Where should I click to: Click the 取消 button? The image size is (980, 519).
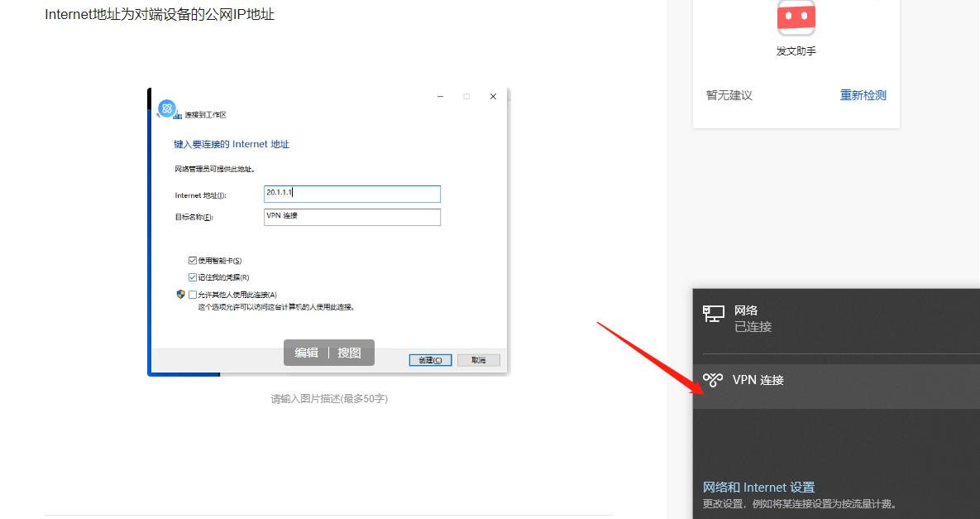pos(479,359)
